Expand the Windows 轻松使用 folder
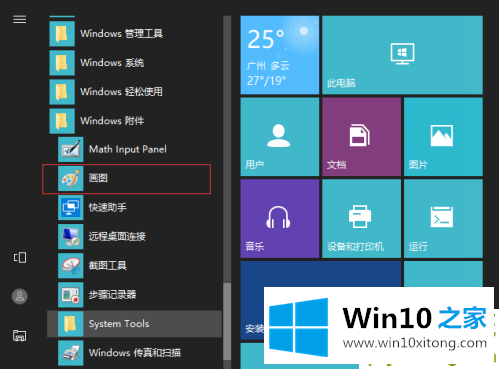Screen dimensions: 499x369 click(135, 92)
